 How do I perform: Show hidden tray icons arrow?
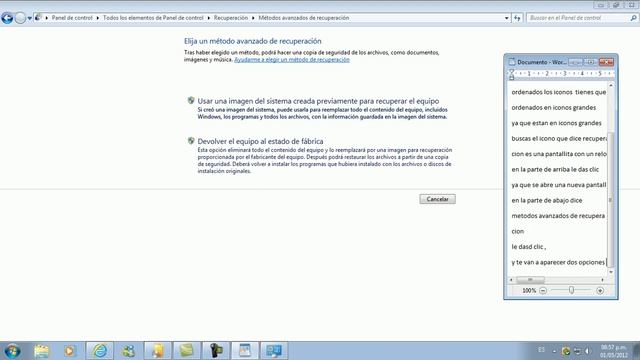tap(554, 351)
